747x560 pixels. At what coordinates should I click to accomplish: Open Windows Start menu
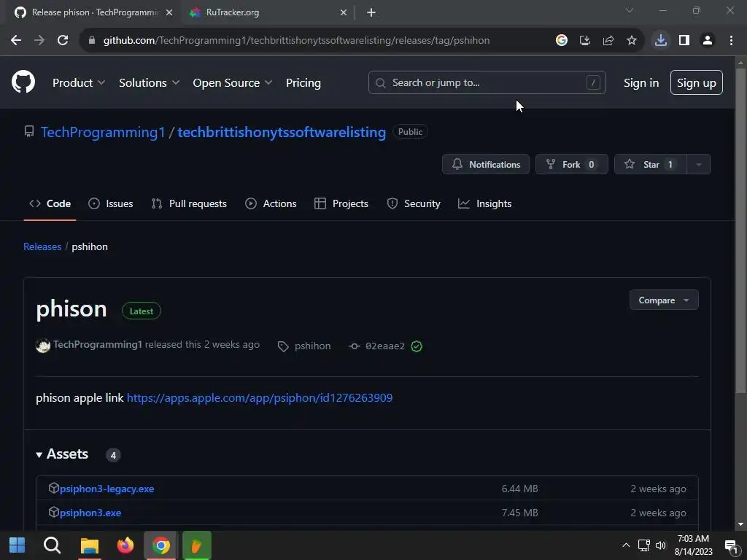pyautogui.click(x=18, y=545)
